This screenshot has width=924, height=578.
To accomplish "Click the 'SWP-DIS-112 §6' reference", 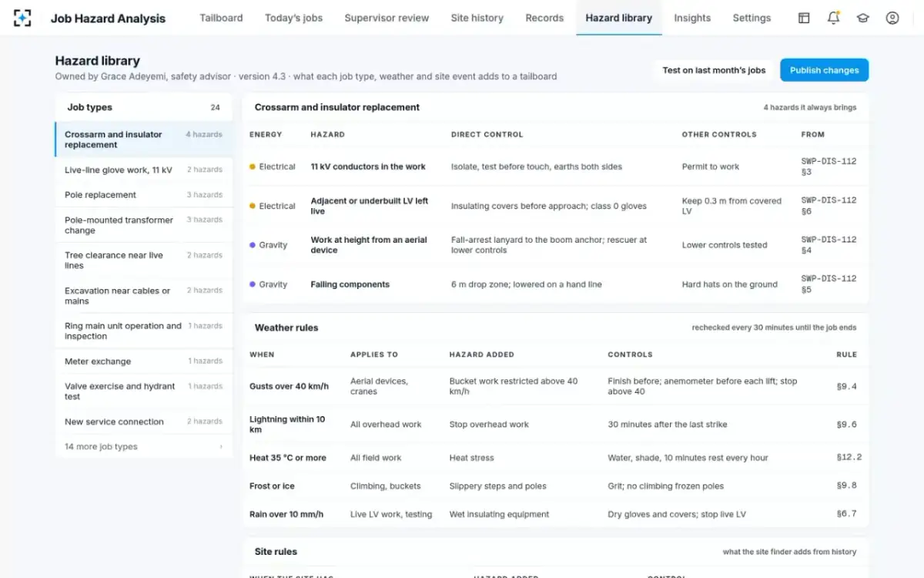I will click(829, 206).
